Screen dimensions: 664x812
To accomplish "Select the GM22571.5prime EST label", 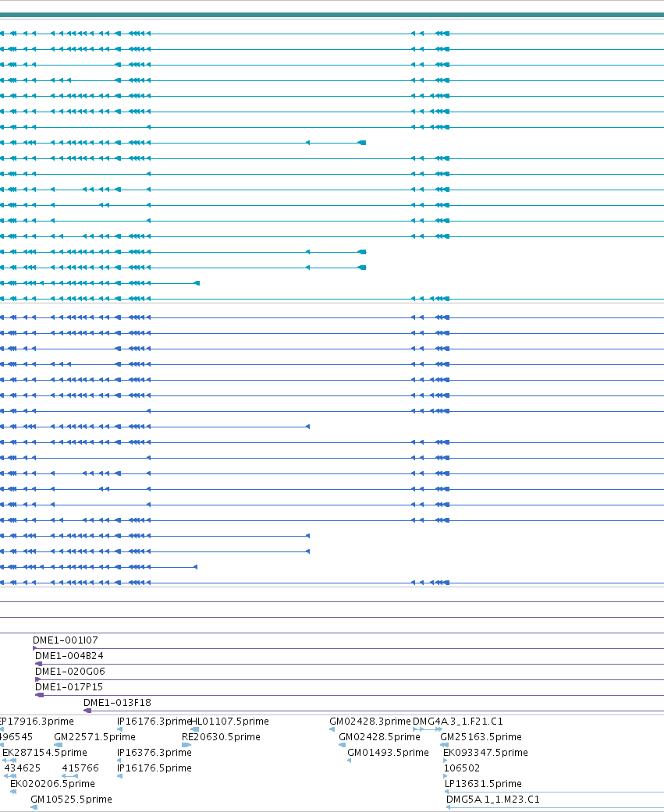I will pyautogui.click(x=94, y=736).
